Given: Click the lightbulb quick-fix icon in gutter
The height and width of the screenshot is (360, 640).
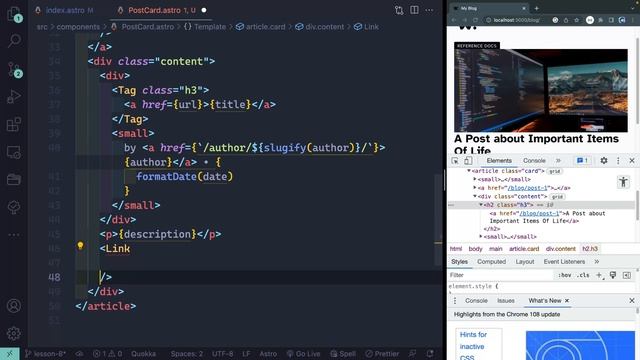Looking at the screenshot, I should point(80,246).
